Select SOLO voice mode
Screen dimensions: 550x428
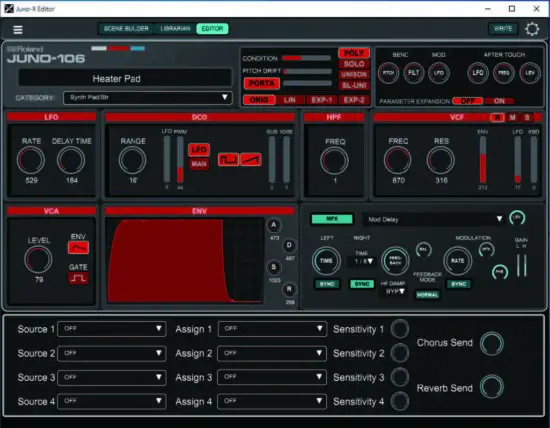click(354, 64)
